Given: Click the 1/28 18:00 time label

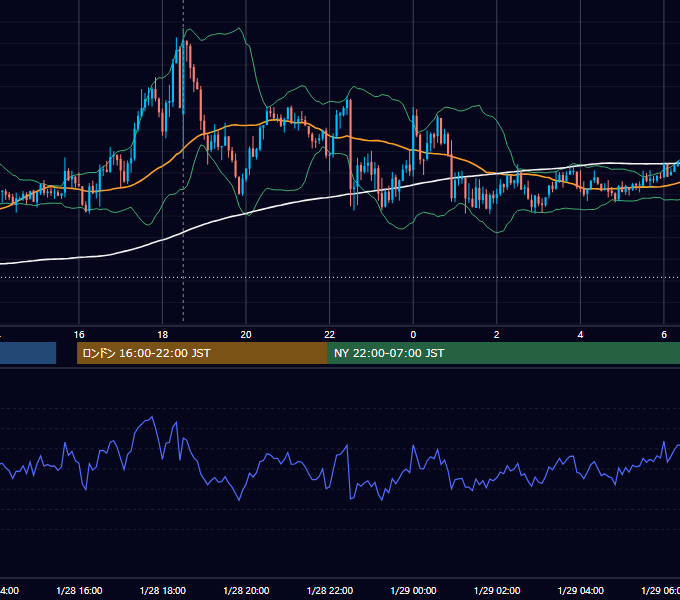Looking at the screenshot, I should pos(163,590).
